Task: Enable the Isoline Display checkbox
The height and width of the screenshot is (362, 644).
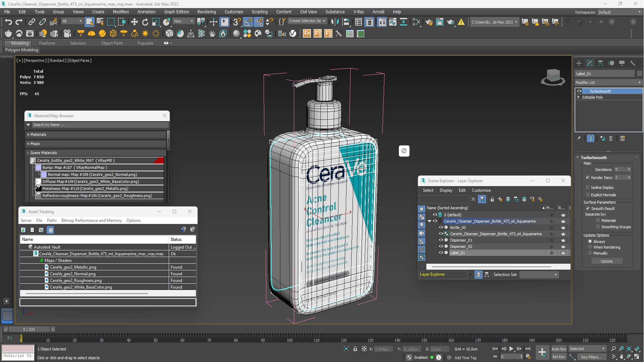Action: pyautogui.click(x=588, y=187)
